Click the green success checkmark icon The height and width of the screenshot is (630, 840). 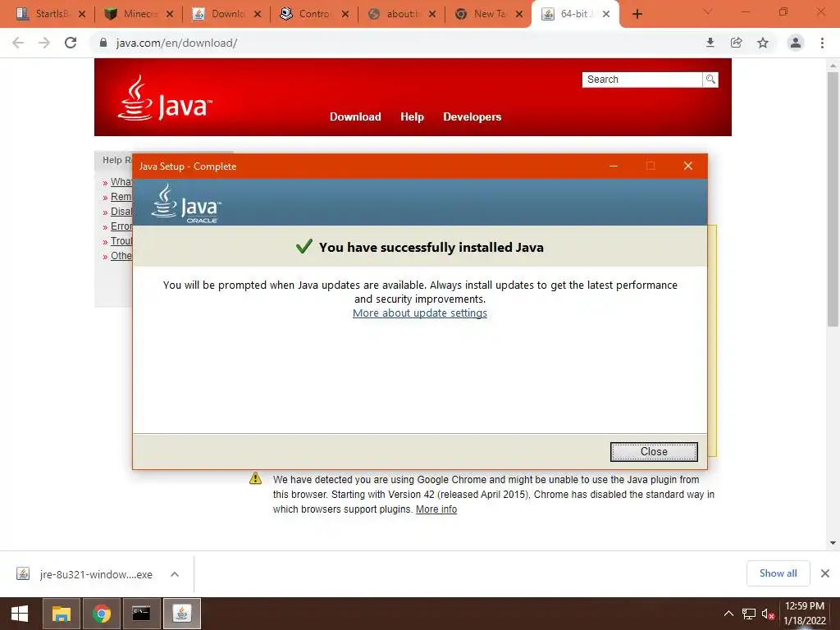click(x=304, y=246)
